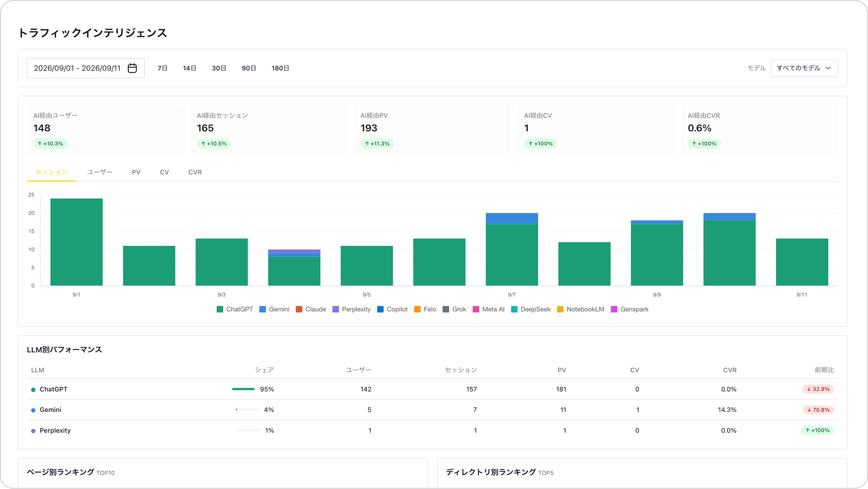Viewport: 868px width, 489px height.
Task: Select the 90日 range button
Action: click(x=249, y=68)
